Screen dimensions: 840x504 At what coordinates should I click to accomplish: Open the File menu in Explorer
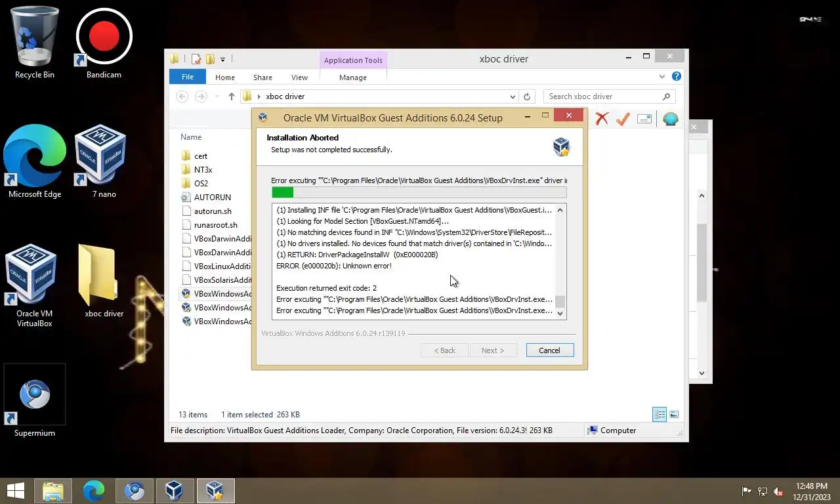tap(188, 77)
